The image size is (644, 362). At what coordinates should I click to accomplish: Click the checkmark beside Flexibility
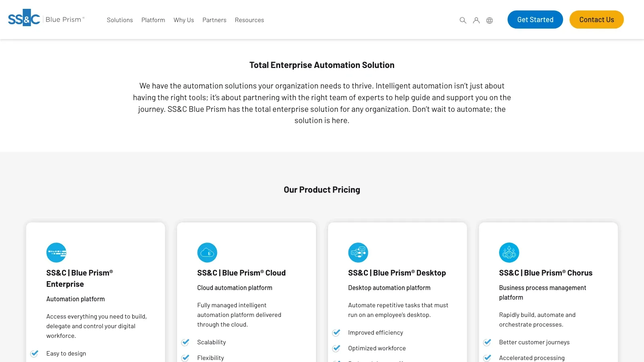point(186,358)
